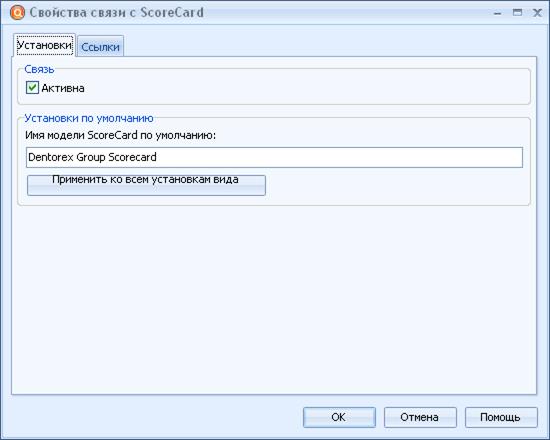Click the orange Q application icon

17,13
